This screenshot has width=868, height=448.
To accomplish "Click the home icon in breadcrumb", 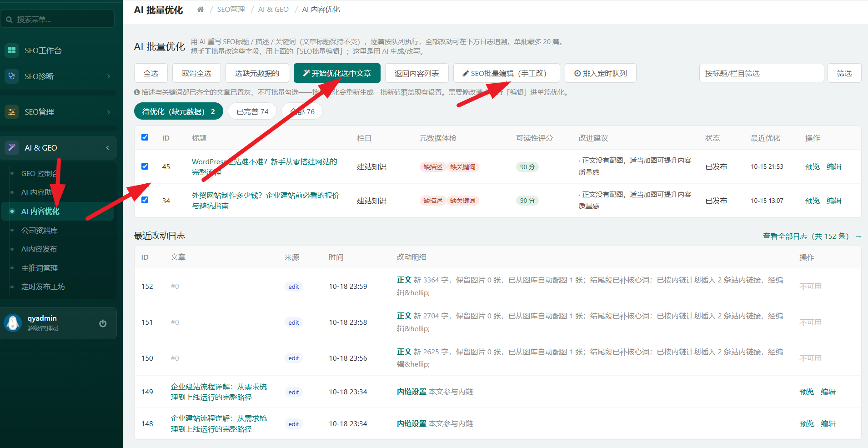I will 201,9.
